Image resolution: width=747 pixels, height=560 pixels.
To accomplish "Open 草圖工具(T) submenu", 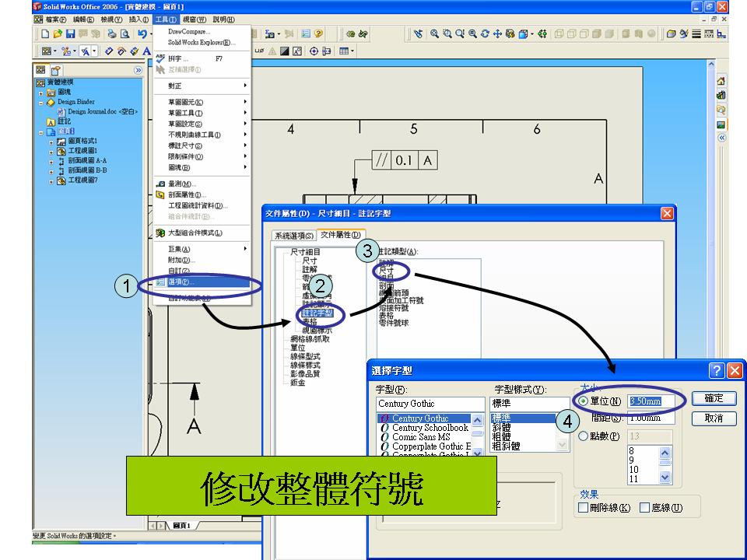I will 202,113.
